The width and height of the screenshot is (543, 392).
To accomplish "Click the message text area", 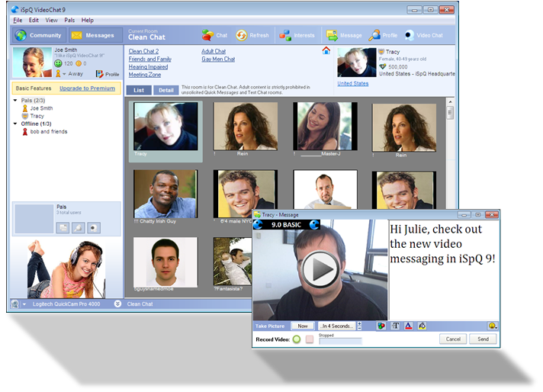I will tap(444, 269).
